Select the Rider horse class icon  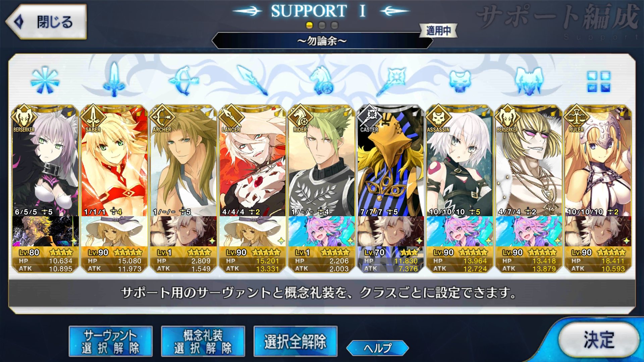click(x=322, y=80)
